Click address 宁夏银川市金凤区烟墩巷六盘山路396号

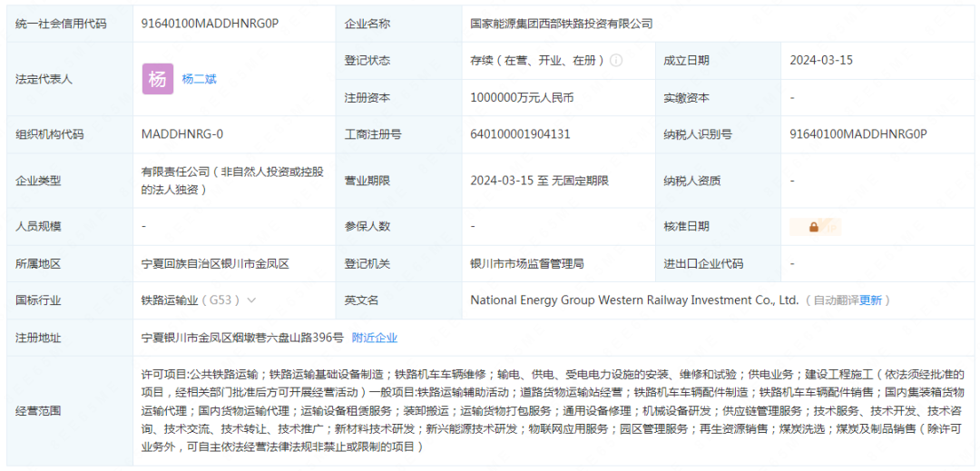[x=242, y=338]
